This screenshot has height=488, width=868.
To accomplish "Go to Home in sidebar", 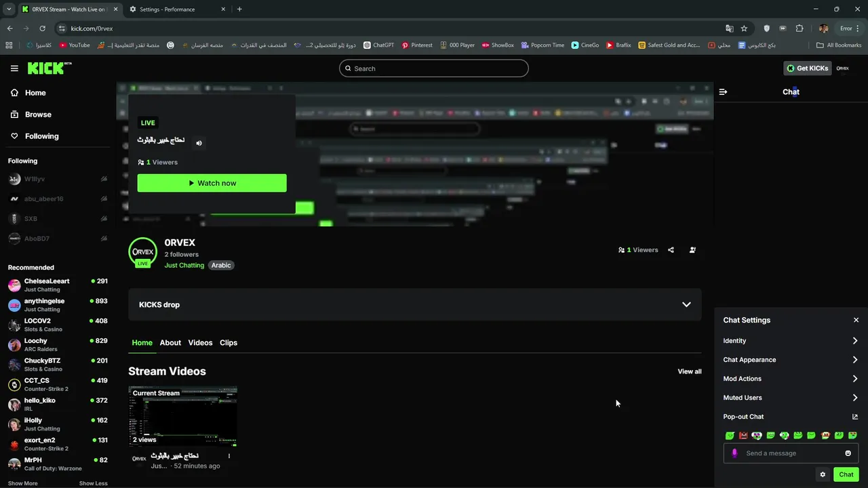I will tap(28, 93).
